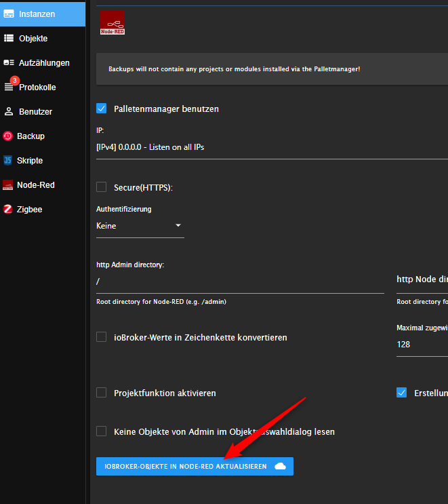Enable Secure(HTTPS) checkbox

point(102,187)
